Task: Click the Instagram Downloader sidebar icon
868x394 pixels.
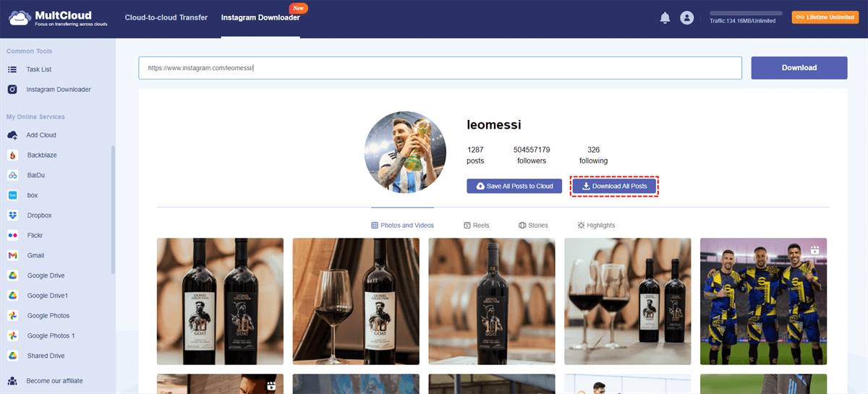Action: click(12, 90)
